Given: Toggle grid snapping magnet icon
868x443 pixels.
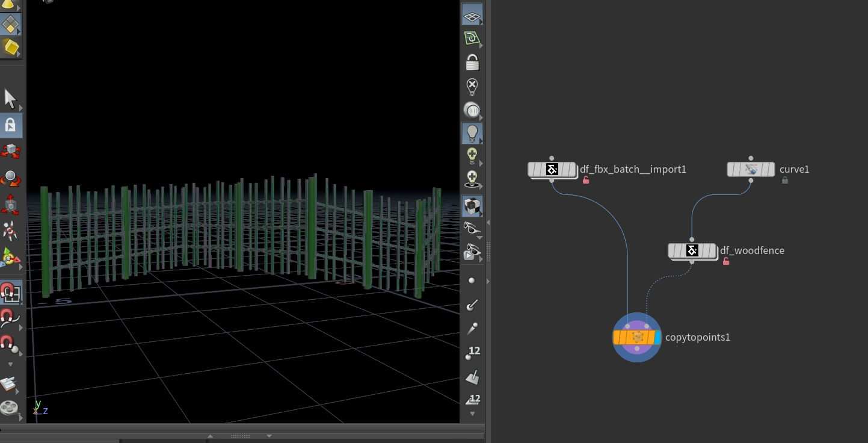Looking at the screenshot, I should [x=10, y=292].
